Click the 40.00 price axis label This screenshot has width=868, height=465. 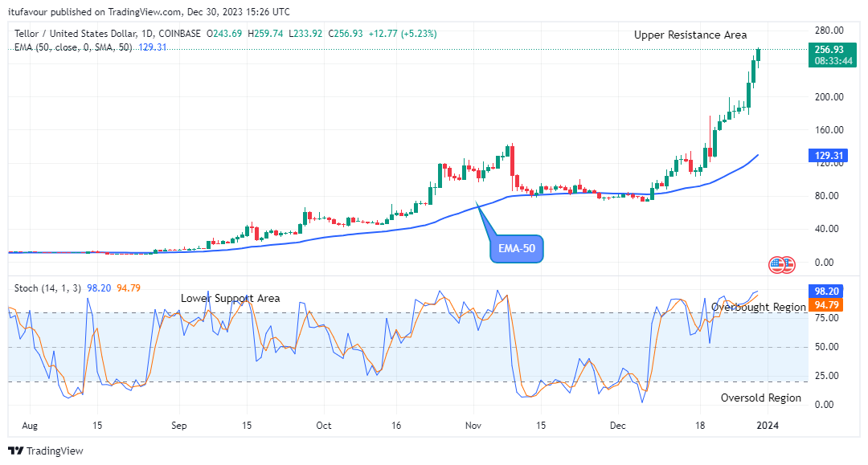(x=827, y=228)
